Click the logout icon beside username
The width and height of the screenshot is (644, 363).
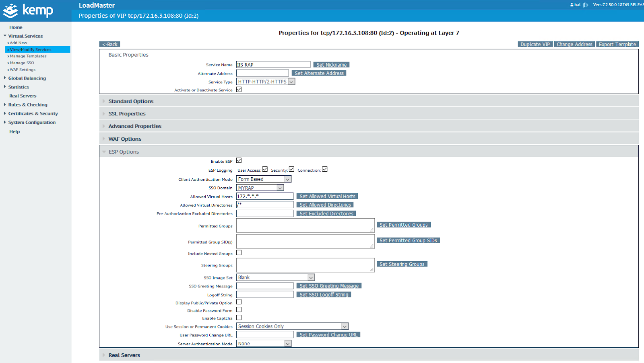coord(586,5)
